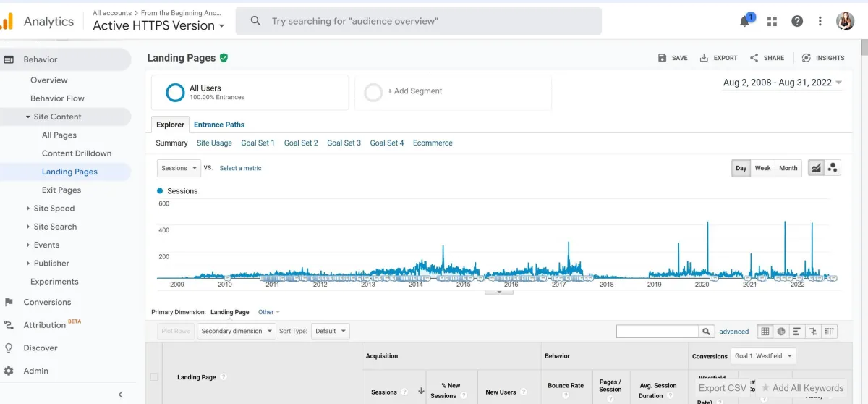Screen dimensions: 868x404
Task: Switch to the Entrance Paths tab
Action: point(219,125)
